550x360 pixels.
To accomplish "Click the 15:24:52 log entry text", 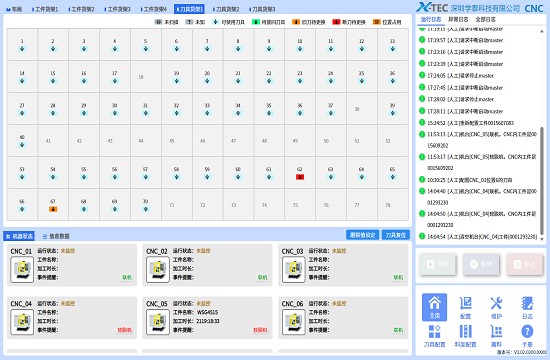I will [470, 123].
